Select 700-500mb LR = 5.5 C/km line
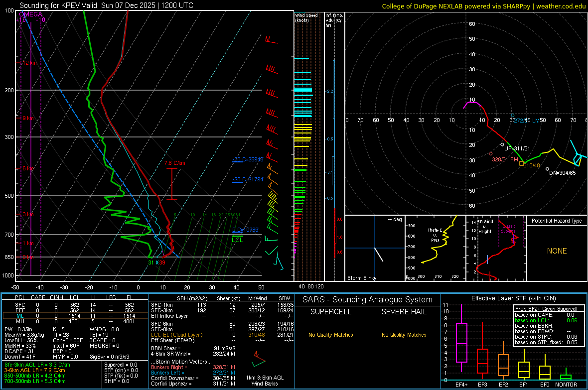This screenshot has height=390, width=588. [x=35, y=381]
